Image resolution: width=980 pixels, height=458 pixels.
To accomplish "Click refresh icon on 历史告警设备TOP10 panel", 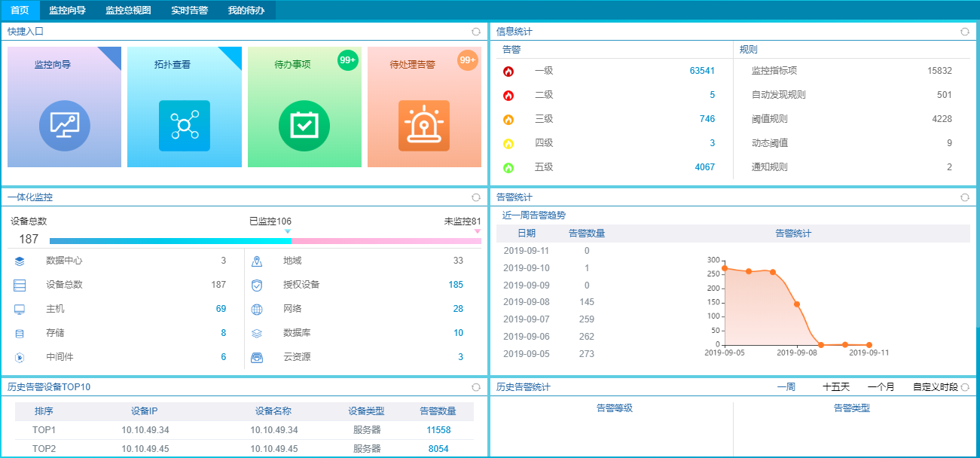I will pos(475,387).
